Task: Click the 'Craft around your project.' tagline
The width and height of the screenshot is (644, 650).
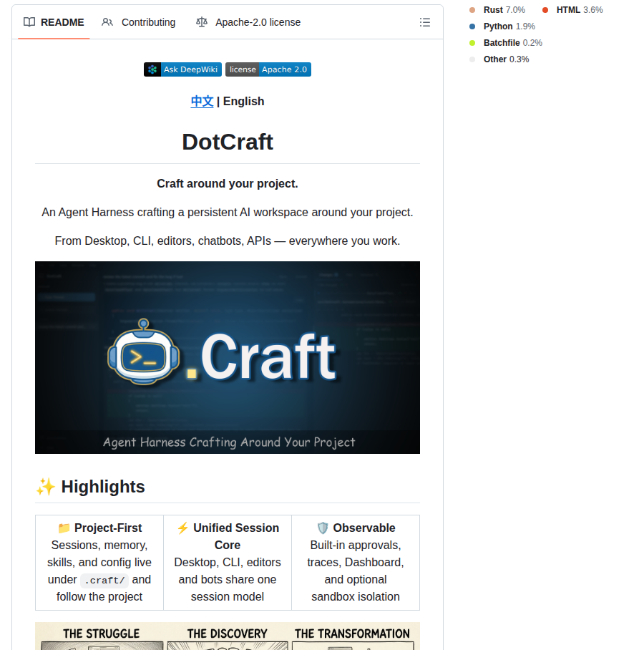Action: pos(228,184)
